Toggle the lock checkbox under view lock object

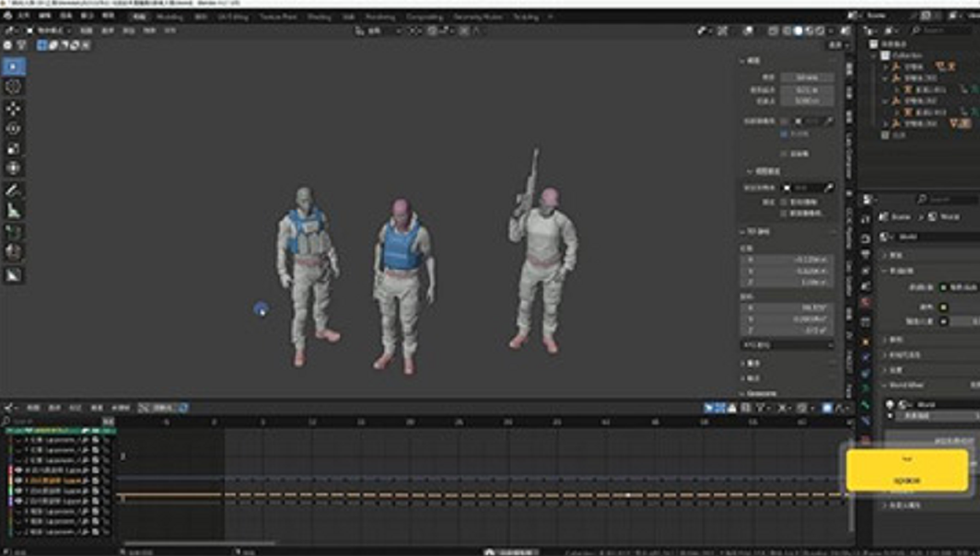[x=784, y=201]
